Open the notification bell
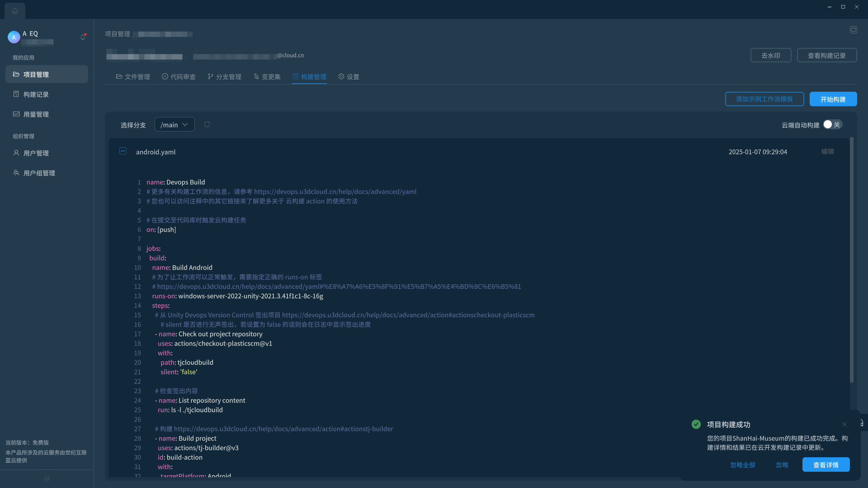The height and width of the screenshot is (488, 868). coord(83,37)
